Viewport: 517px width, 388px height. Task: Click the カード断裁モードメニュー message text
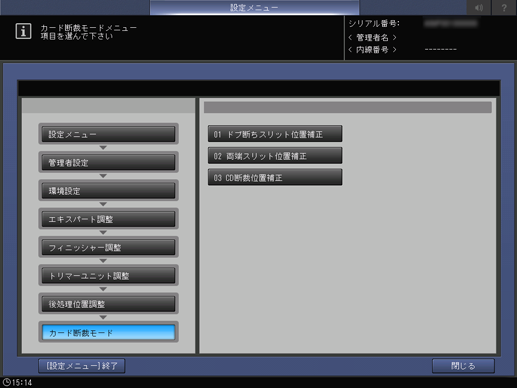[88, 28]
